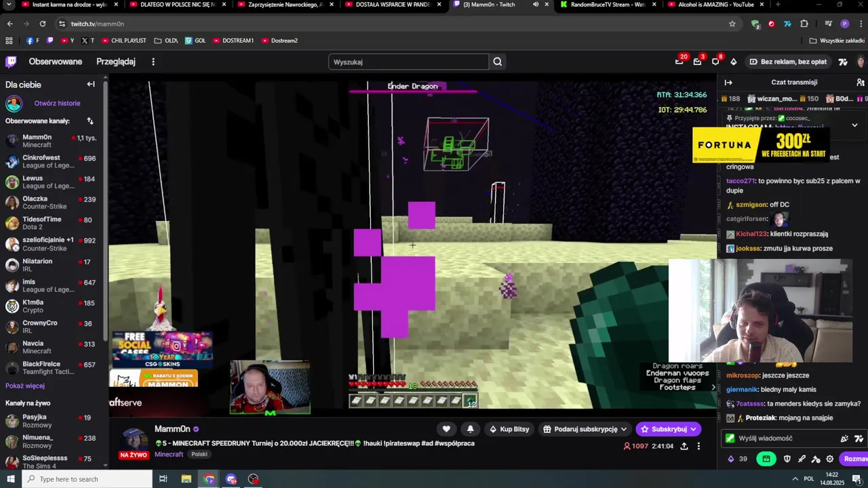Expand the pinned message by cocosec_
868x488 pixels.
tap(854, 125)
